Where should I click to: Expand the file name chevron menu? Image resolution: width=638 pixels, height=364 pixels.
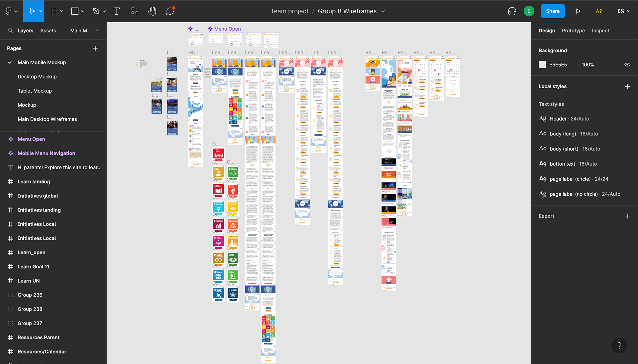[x=383, y=11]
